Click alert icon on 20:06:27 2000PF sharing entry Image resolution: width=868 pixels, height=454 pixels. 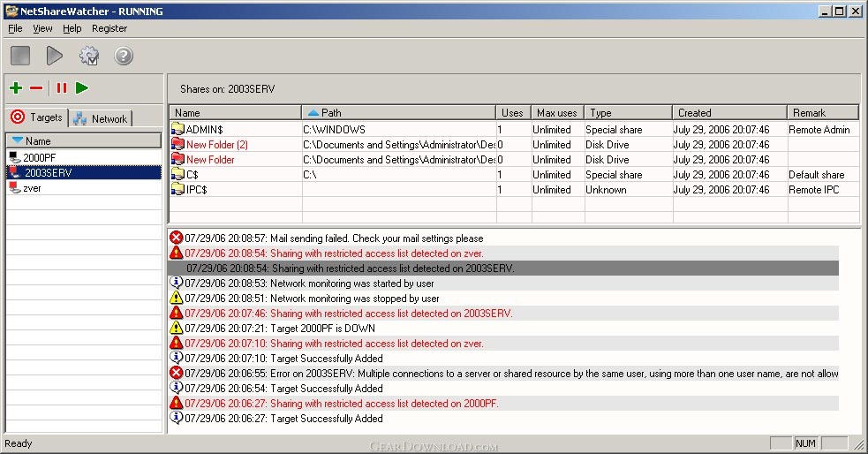coord(176,403)
